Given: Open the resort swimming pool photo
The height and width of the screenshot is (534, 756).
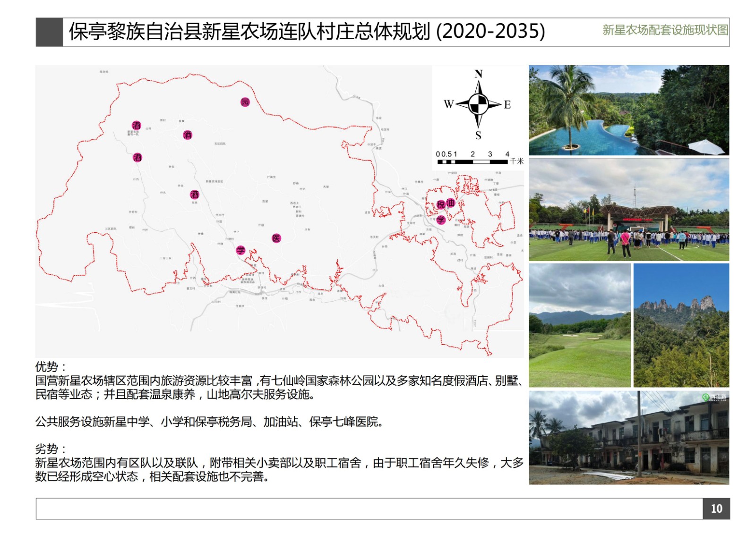Looking at the screenshot, I should (x=628, y=110).
